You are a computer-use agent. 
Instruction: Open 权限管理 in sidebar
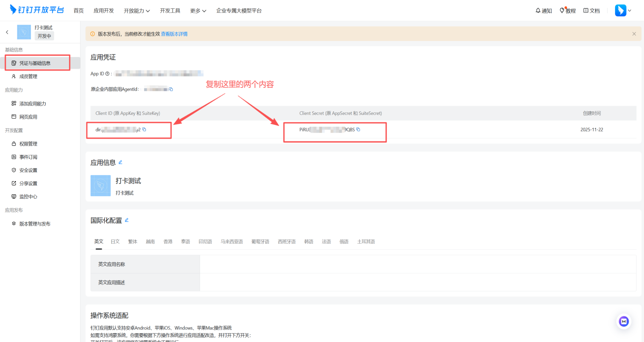(28, 144)
